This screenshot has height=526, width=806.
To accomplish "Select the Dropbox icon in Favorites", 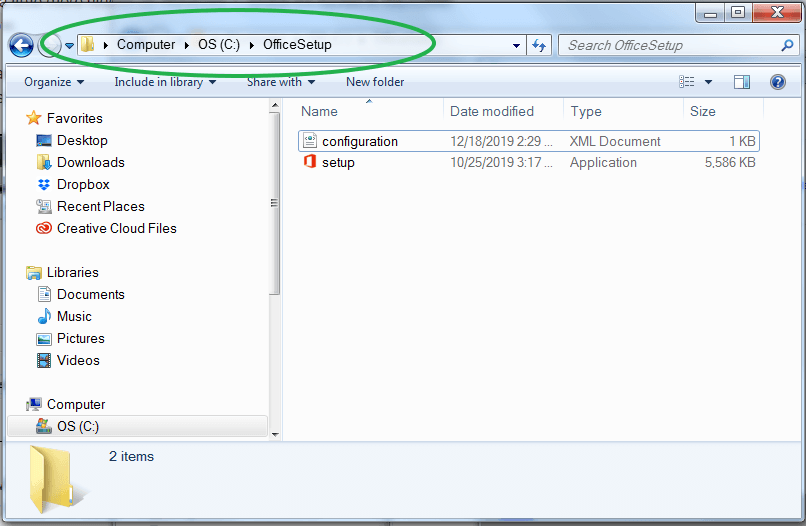I will click(44, 185).
